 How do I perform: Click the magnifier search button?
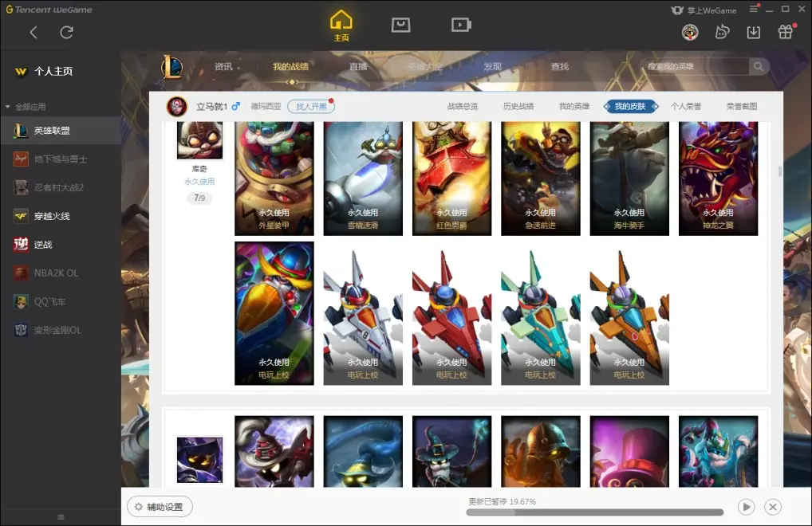(759, 67)
